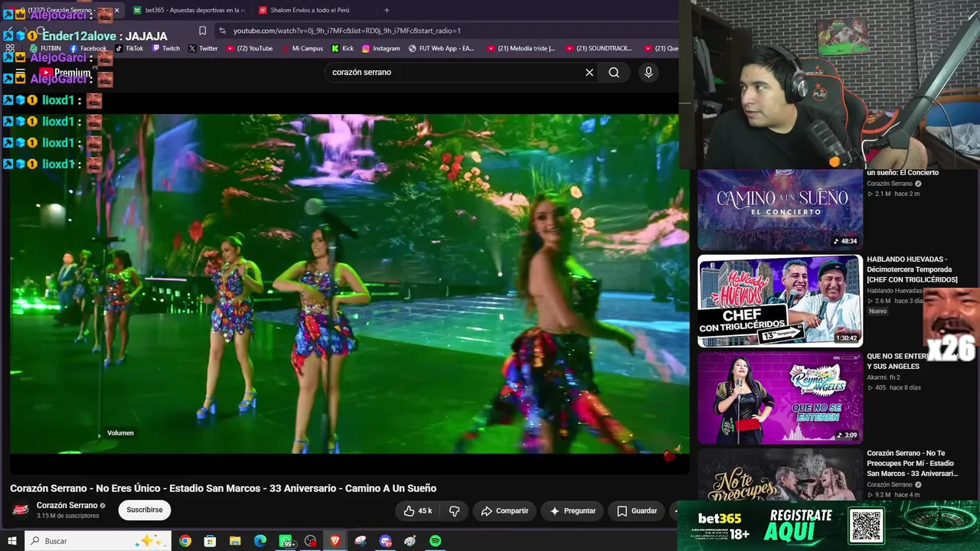Open the Twitch bookmark
Viewport: 980px width, 551px height.
point(166,48)
